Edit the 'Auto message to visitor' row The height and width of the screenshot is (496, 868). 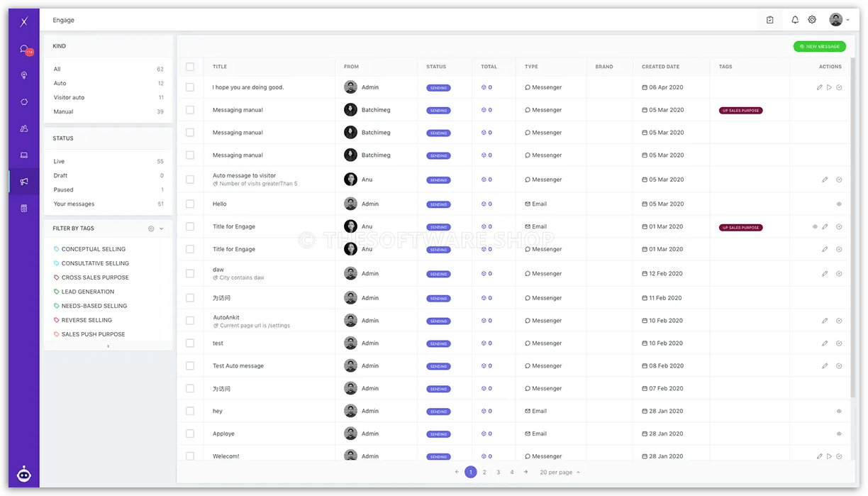[x=825, y=180]
